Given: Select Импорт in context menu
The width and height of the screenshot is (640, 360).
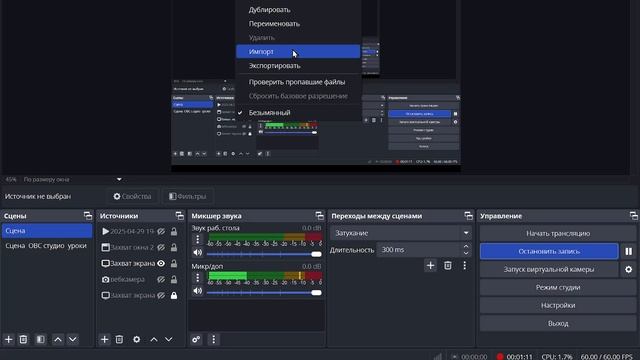Looking at the screenshot, I should 298,51.
